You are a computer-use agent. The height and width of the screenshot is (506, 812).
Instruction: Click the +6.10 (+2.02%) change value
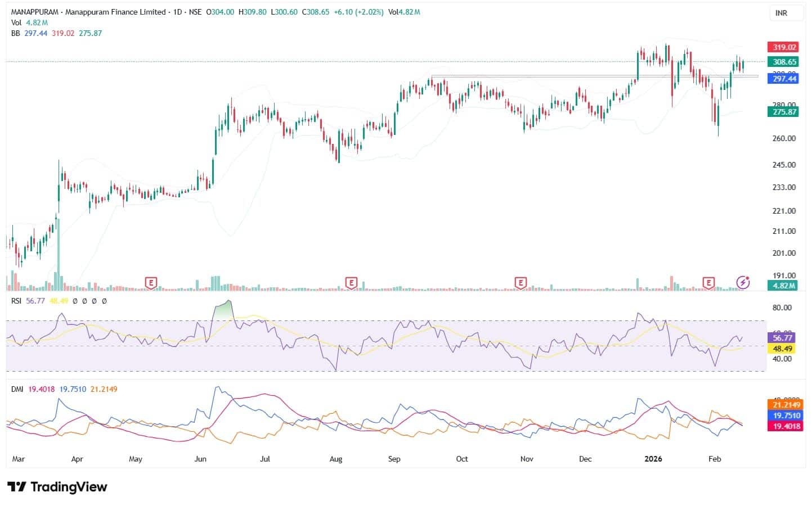(358, 12)
